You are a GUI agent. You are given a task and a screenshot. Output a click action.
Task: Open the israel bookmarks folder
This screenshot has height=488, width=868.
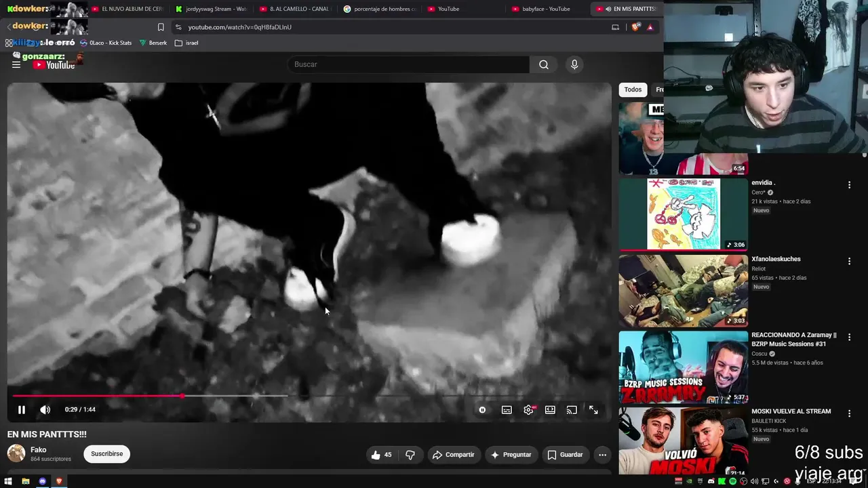click(x=186, y=43)
